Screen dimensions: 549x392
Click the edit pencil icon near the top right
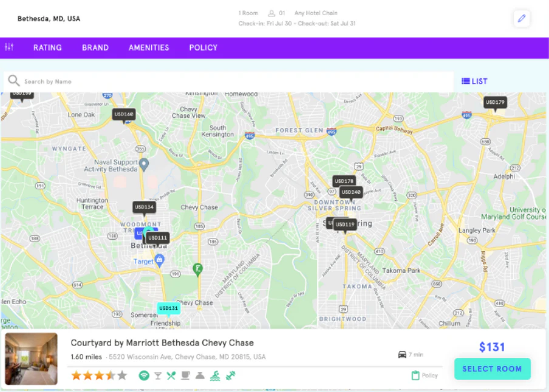point(521,18)
